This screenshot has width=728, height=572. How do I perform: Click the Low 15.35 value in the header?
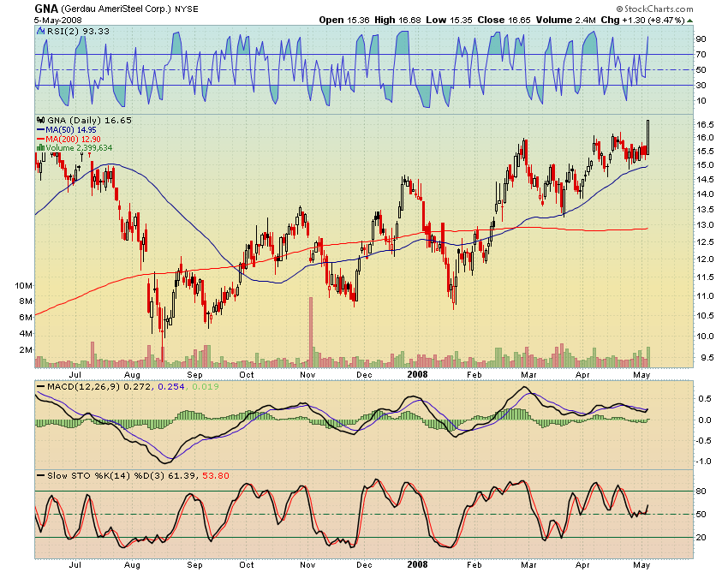click(450, 20)
